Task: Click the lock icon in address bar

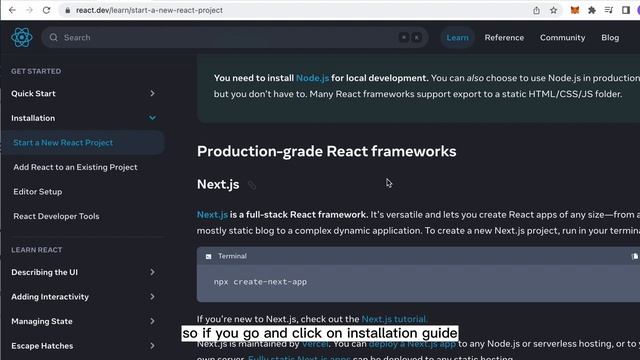Action: click(68, 10)
